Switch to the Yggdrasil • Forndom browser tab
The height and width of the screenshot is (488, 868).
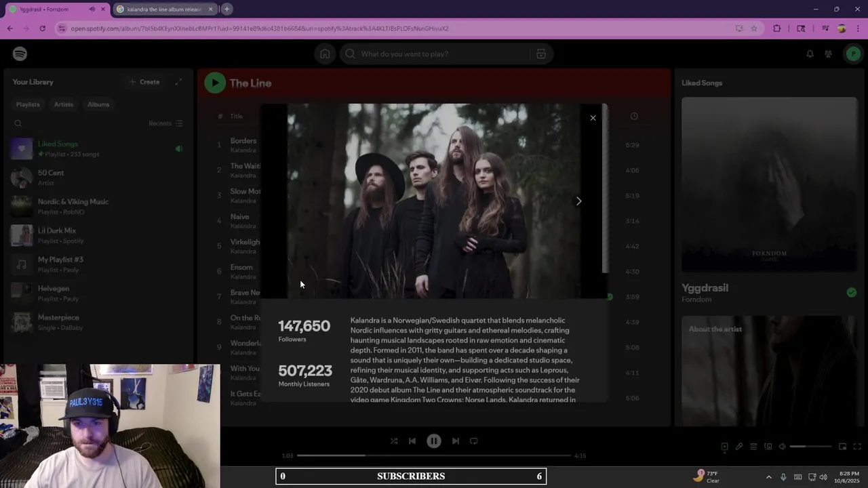point(58,9)
